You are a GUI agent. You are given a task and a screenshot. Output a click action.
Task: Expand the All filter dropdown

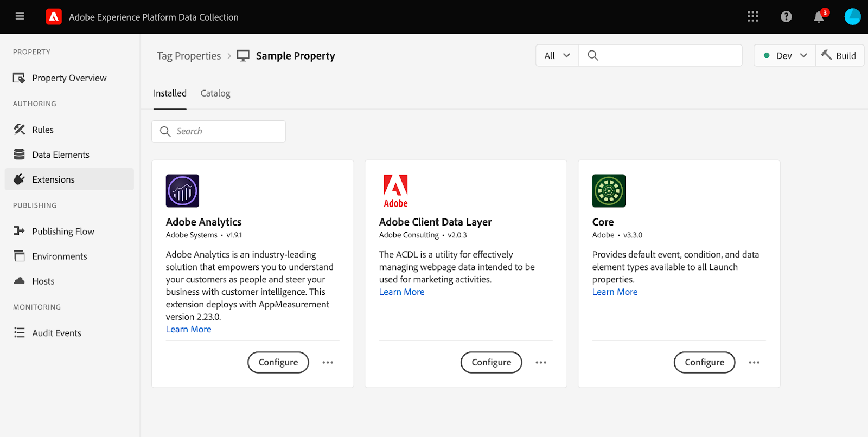click(557, 55)
